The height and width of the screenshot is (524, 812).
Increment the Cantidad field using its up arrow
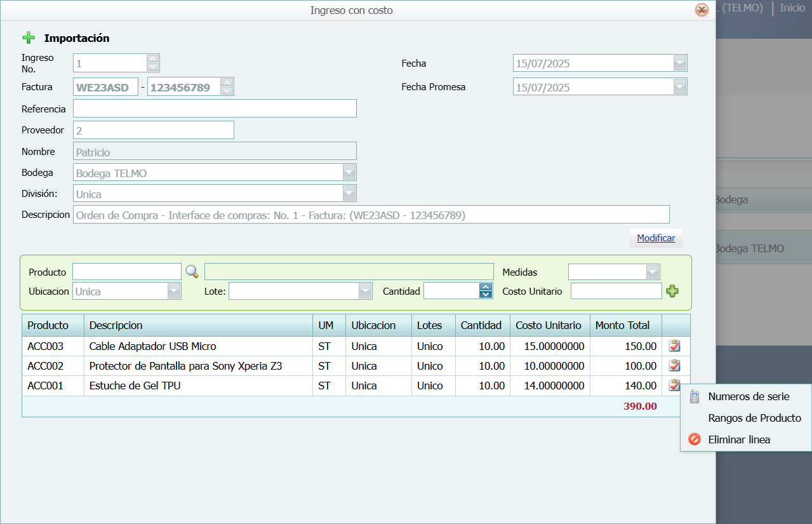[484, 287]
